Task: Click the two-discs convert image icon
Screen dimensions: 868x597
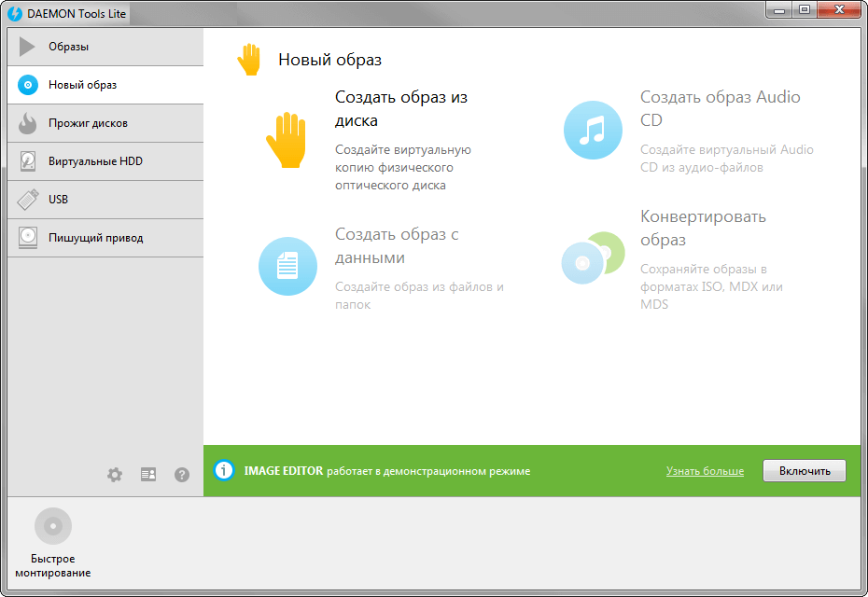Action: pyautogui.click(x=593, y=257)
